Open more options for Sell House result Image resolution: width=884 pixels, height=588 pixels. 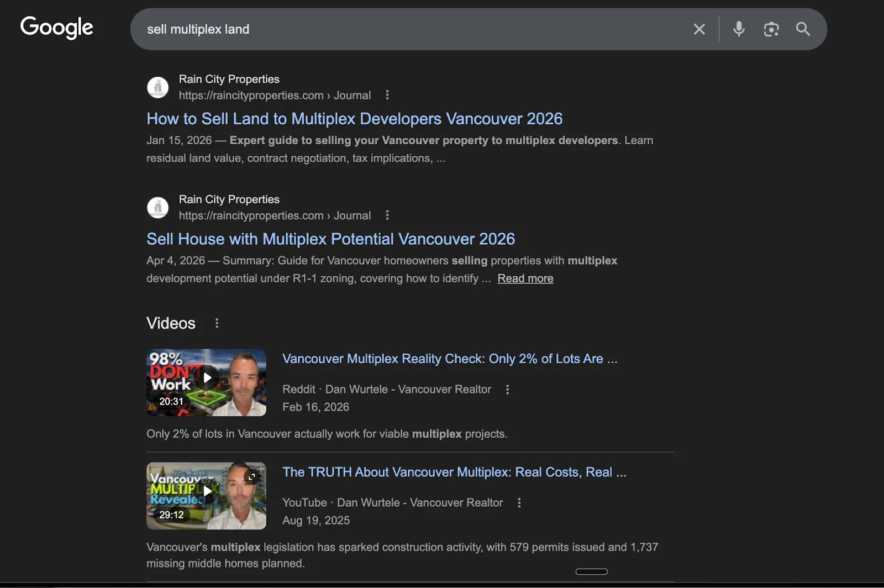pyautogui.click(x=387, y=216)
